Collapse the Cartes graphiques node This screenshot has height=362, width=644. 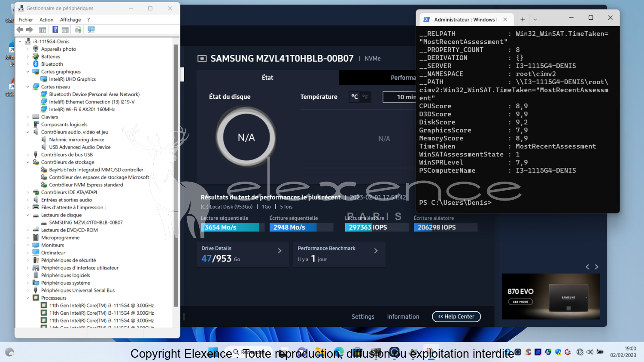tap(28, 72)
